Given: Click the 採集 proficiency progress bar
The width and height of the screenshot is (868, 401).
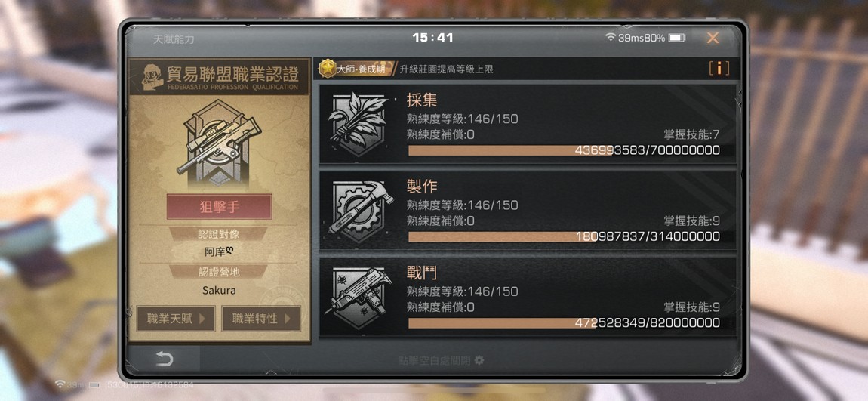Looking at the screenshot, I should [x=564, y=150].
